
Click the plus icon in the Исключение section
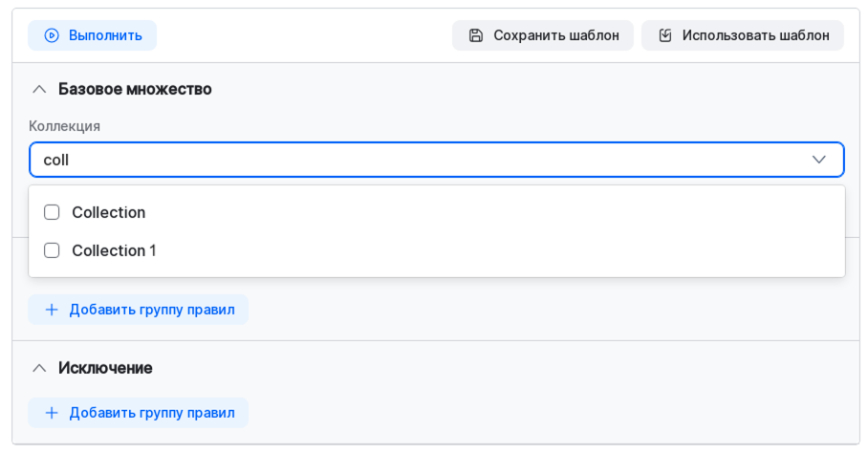[52, 413]
